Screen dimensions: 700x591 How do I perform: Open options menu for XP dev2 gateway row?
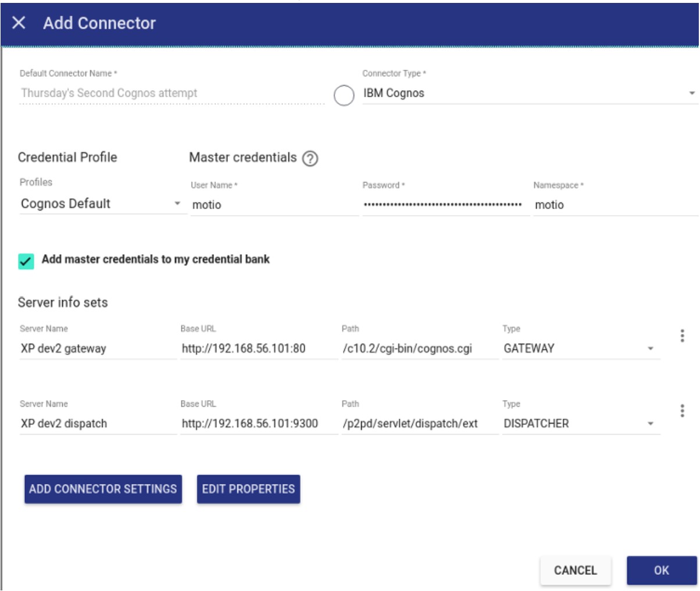coord(682,336)
